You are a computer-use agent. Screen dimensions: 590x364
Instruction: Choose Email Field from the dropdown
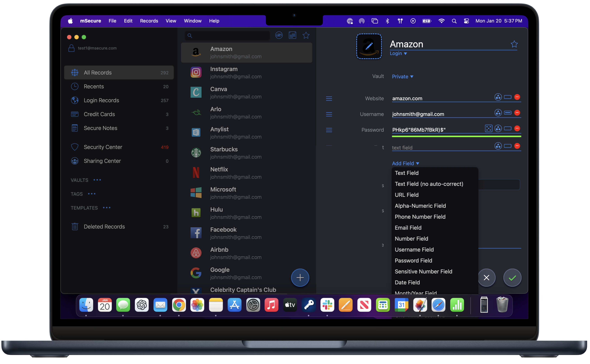point(408,227)
